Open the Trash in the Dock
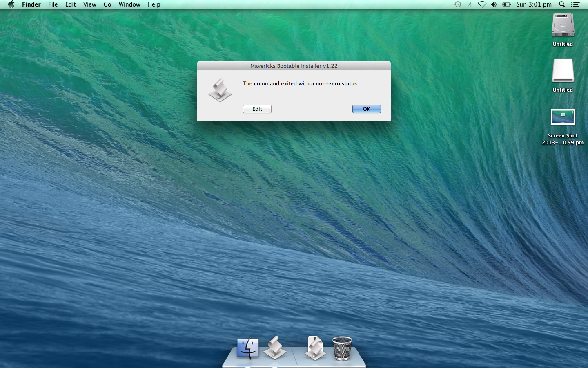The height and width of the screenshot is (368, 588). (x=342, y=348)
